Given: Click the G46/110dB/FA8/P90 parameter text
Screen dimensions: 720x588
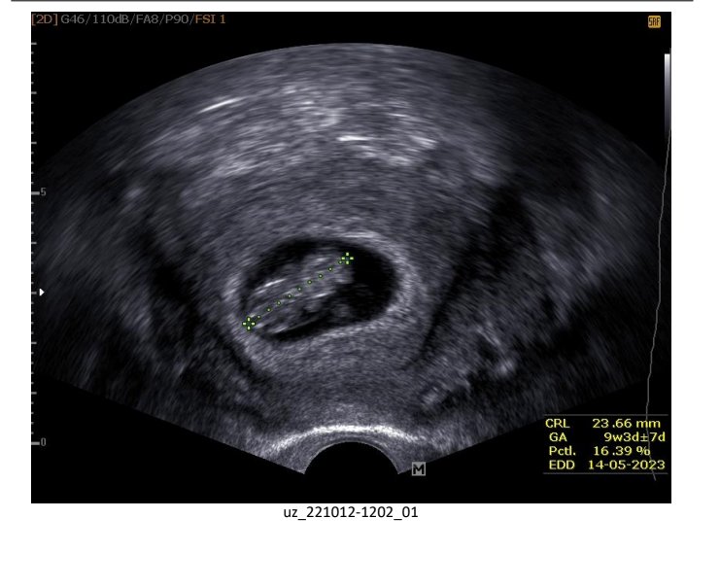Looking at the screenshot, I should (108, 18).
